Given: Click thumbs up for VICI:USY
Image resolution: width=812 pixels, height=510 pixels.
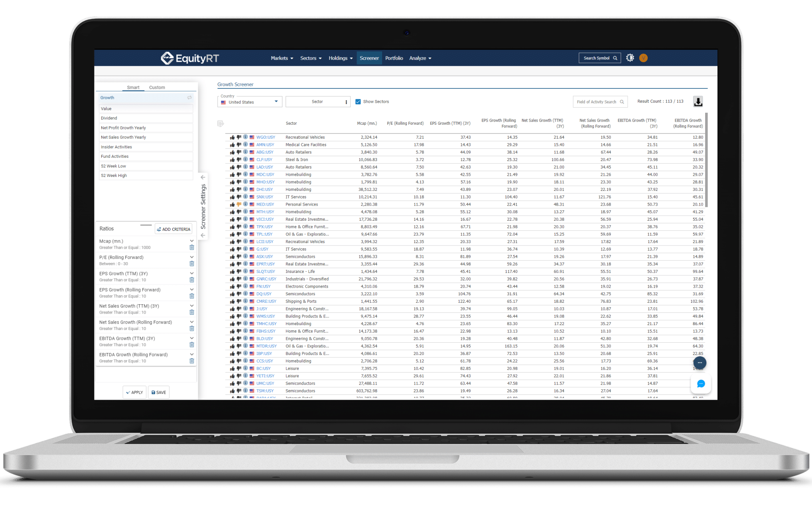Looking at the screenshot, I should click(232, 220).
